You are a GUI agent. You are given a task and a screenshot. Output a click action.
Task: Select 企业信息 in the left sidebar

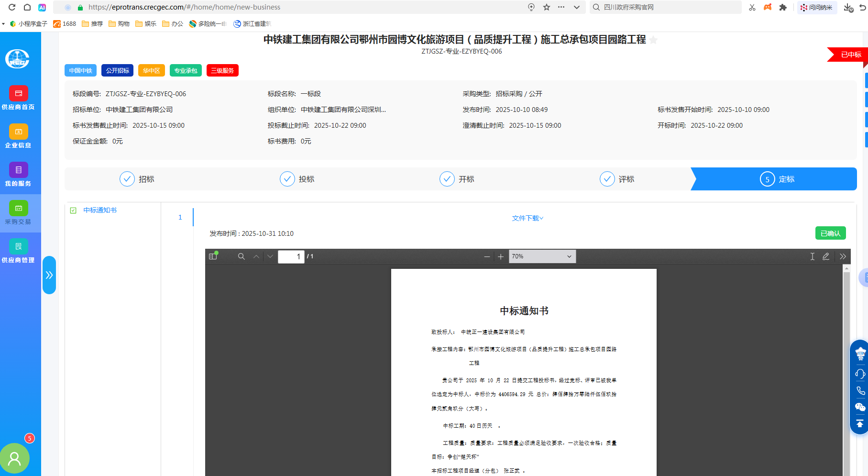tap(18, 136)
